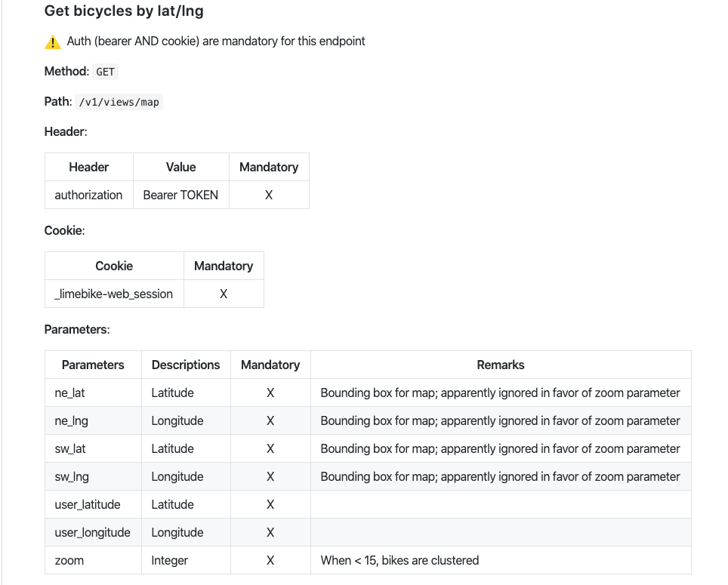Click the Remarks column header
The width and height of the screenshot is (728, 585).
tap(500, 365)
